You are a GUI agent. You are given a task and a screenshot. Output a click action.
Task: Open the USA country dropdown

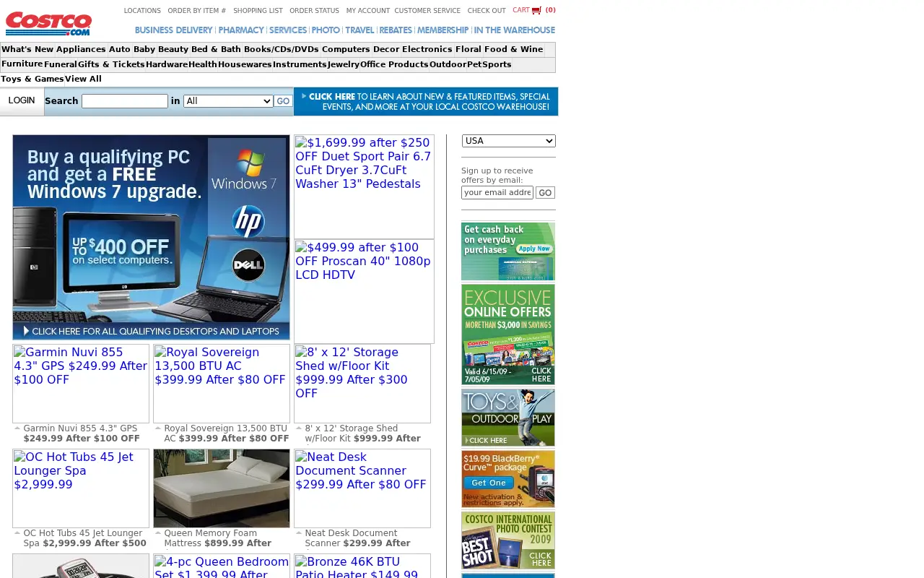click(509, 141)
